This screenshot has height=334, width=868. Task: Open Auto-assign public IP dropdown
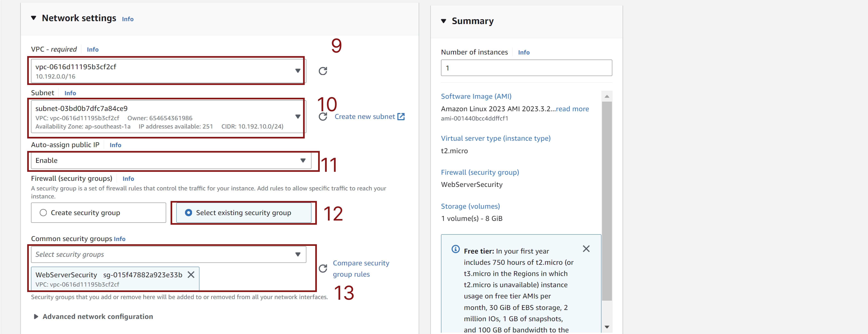(171, 161)
